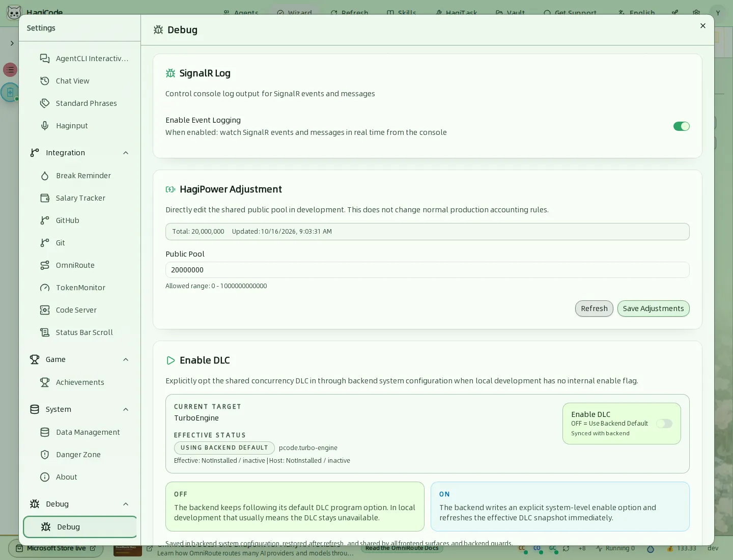Open Data Management database icon
The width and height of the screenshot is (733, 560).
pos(45,432)
